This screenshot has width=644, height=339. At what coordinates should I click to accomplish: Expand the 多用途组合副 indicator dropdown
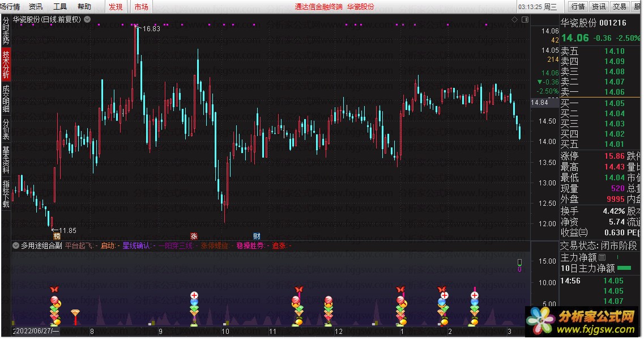point(16,245)
